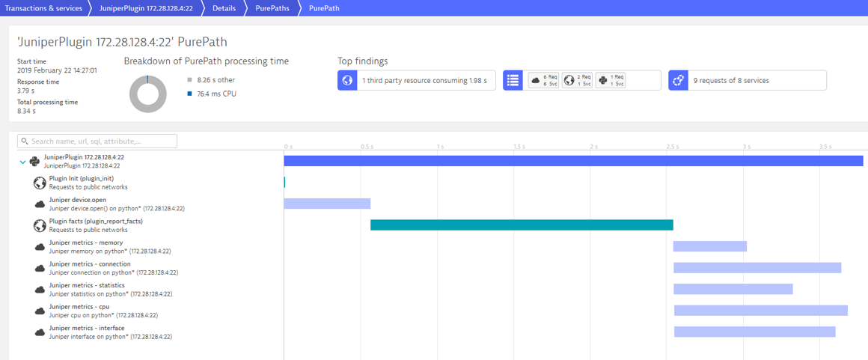This screenshot has height=360, width=868.
Task: Click the search name, url, sql field
Action: click(x=97, y=141)
